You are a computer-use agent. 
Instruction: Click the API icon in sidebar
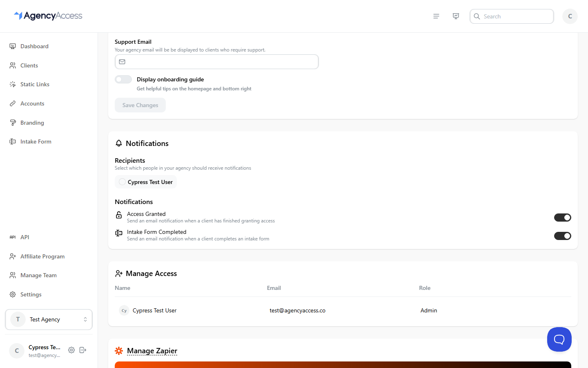[13, 237]
